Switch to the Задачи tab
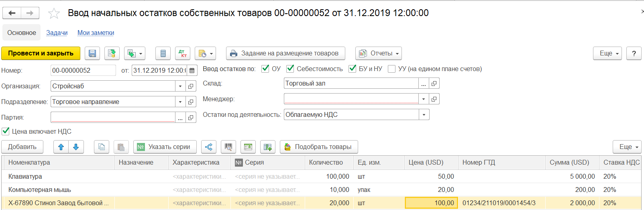644x210 pixels. 57,33
